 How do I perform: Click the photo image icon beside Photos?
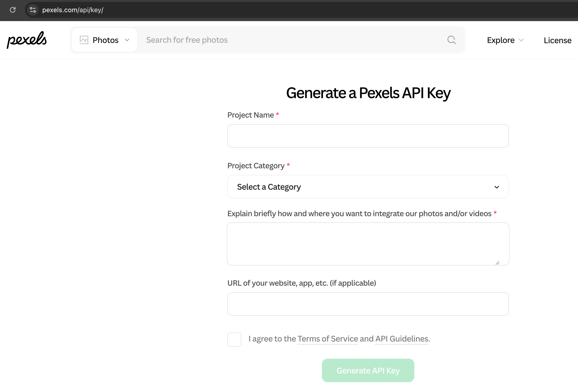(84, 40)
